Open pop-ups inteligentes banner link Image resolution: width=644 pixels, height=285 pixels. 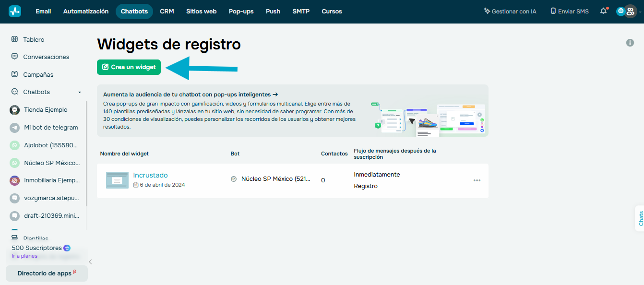191,95
